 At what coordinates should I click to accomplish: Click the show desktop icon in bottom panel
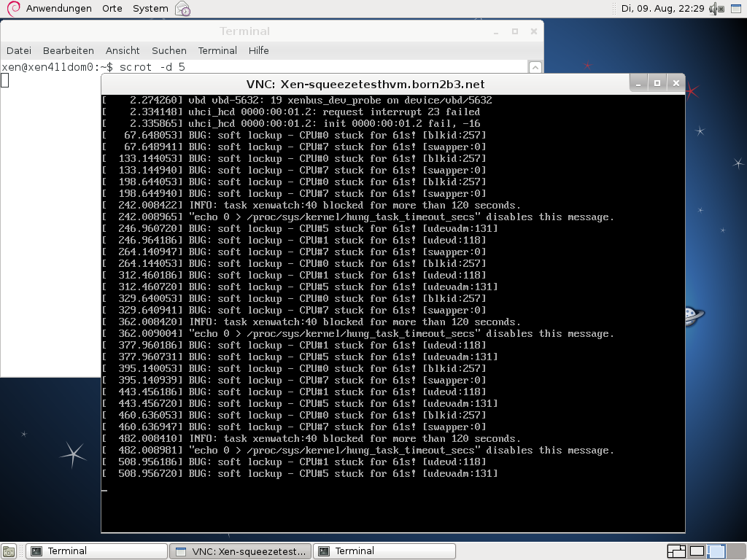click(x=9, y=551)
